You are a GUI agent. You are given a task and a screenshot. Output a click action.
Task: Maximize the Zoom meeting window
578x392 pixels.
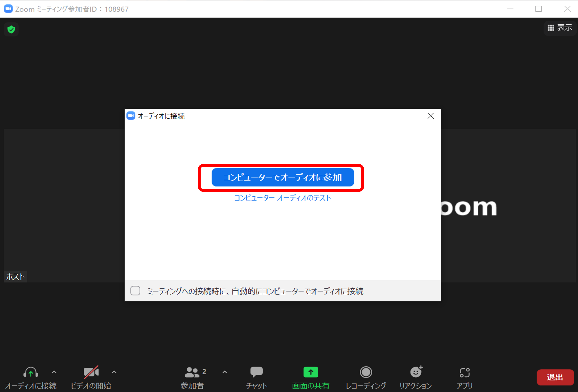pyautogui.click(x=538, y=9)
